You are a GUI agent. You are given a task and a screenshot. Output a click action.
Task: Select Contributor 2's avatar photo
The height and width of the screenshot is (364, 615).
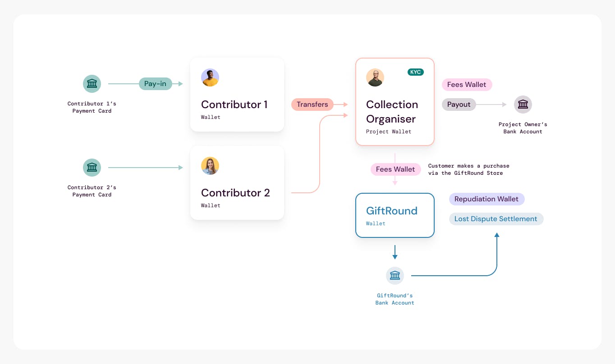[x=210, y=166]
